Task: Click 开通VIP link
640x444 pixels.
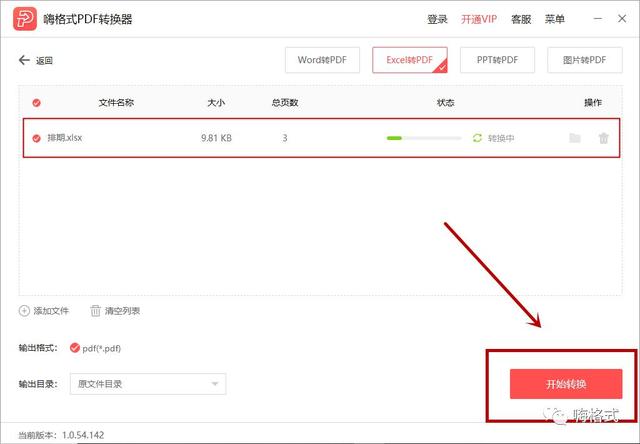Action: click(479, 19)
